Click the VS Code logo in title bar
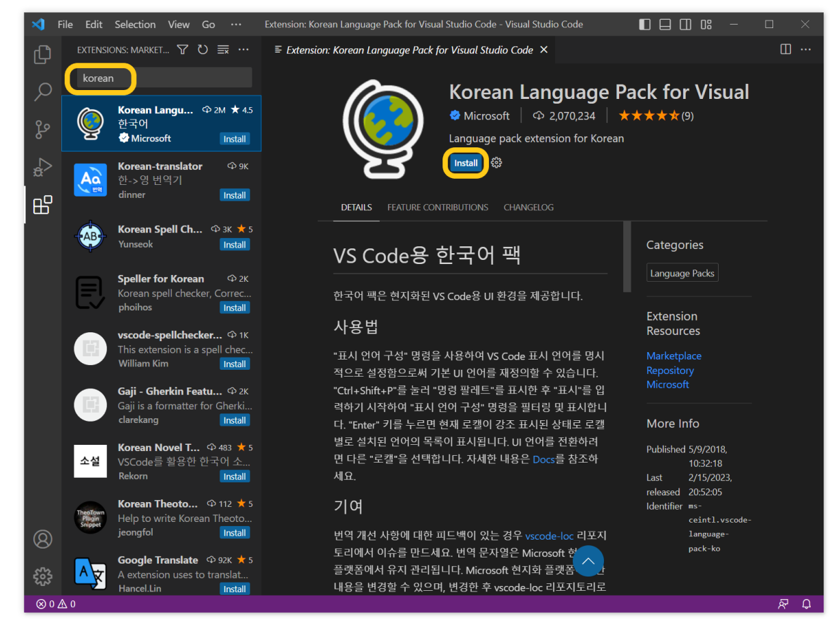840x627 pixels. (38, 25)
